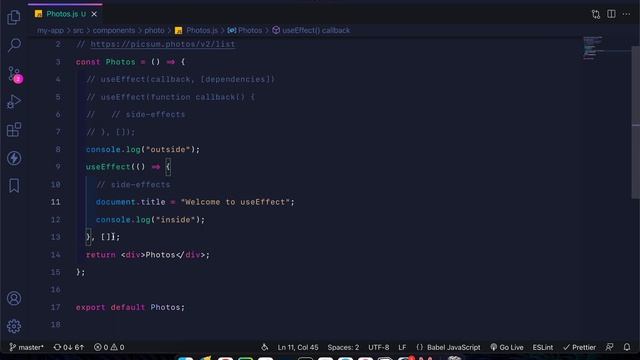Viewport: 640px width, 360px height.
Task: Synchronize changes 0↓ 6↑ in status bar
Action: 69,347
